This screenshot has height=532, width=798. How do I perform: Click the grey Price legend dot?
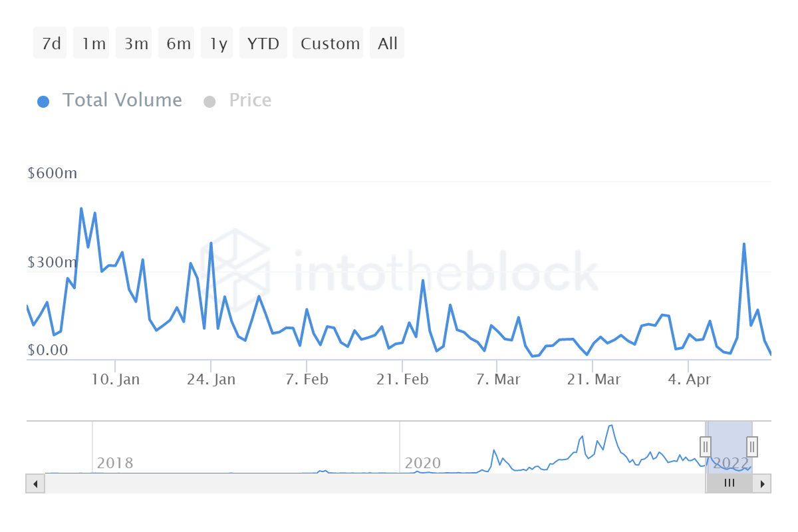point(210,100)
